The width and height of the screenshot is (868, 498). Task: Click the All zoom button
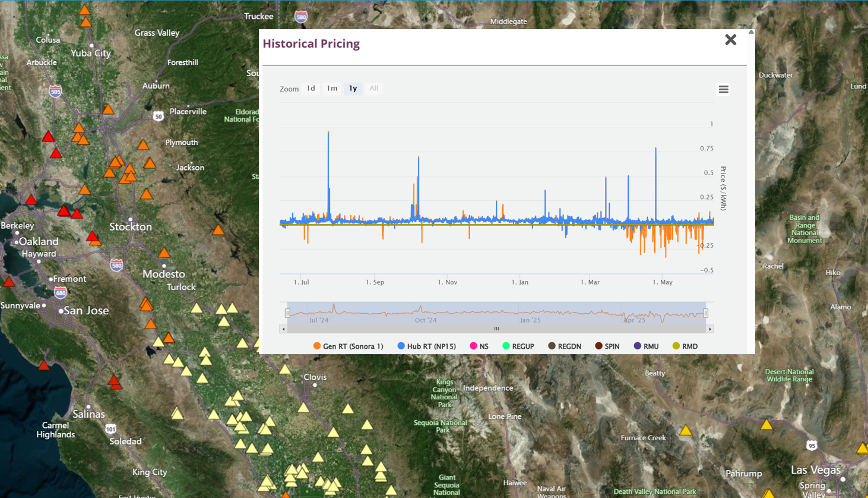pos(373,89)
